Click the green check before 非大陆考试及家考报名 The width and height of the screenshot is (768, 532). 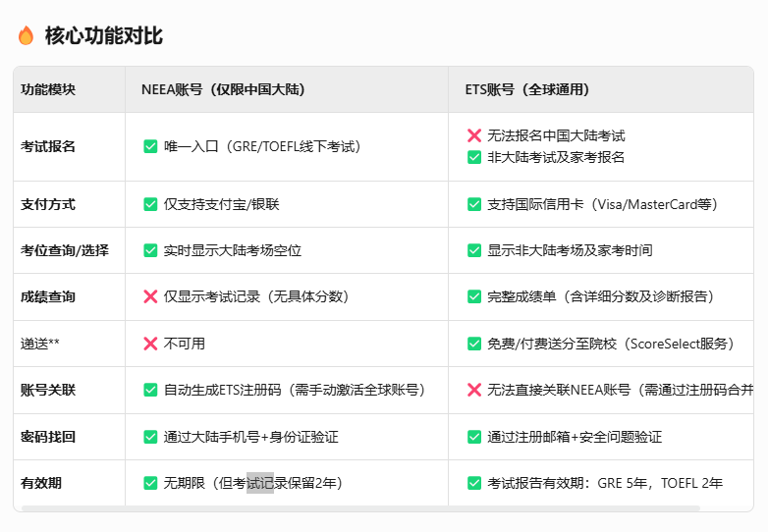[x=474, y=157]
